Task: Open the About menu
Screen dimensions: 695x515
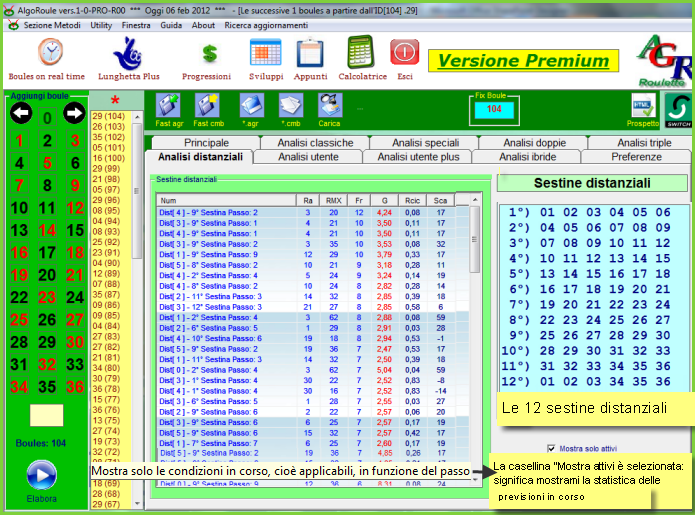Action: (203, 25)
